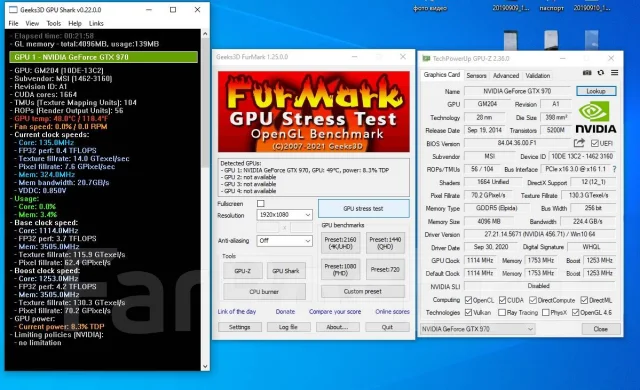The width and height of the screenshot is (640, 390).
Task: Toggle the PhysX checkbox
Action: click(x=545, y=312)
